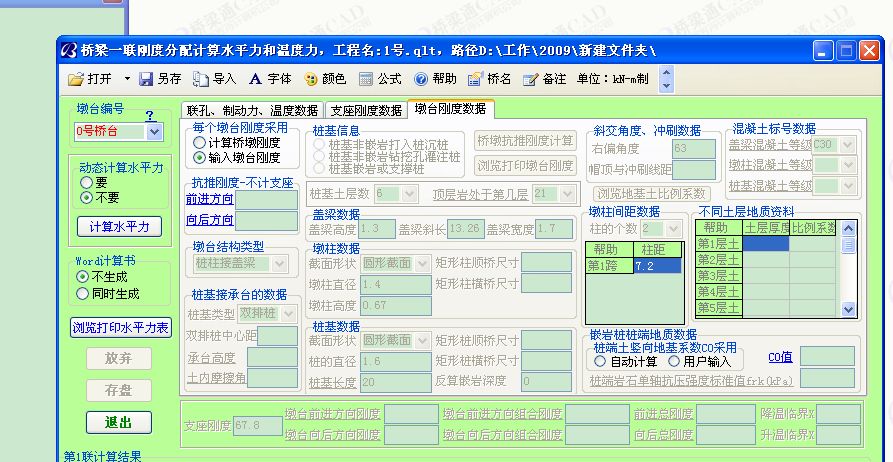The height and width of the screenshot is (462, 893).
Task: Click the soil table scrollbar up arrow
Action: click(x=848, y=229)
